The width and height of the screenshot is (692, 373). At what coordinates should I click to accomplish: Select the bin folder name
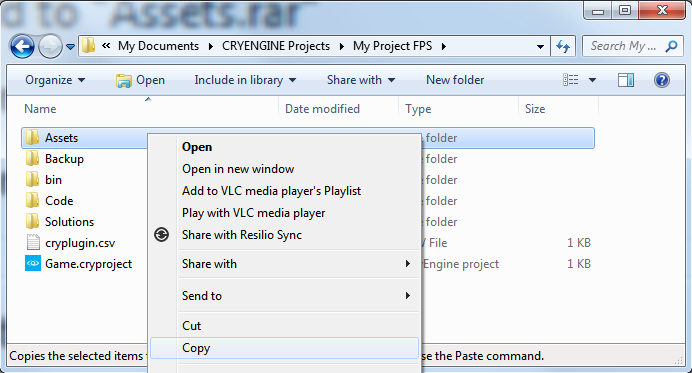tap(53, 180)
